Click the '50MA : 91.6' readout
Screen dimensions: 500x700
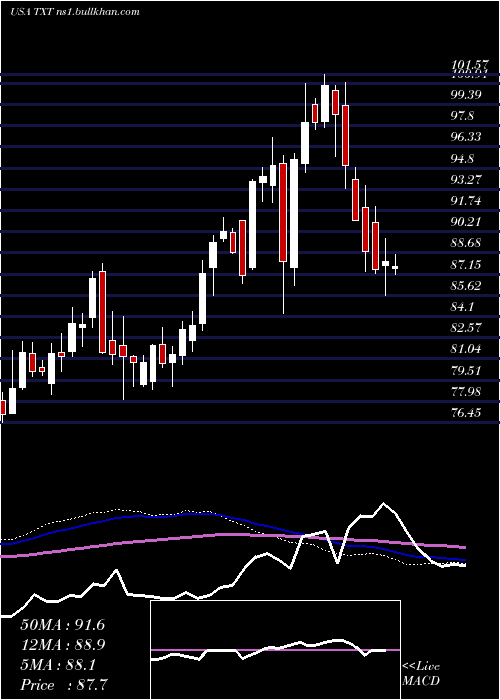[62, 625]
